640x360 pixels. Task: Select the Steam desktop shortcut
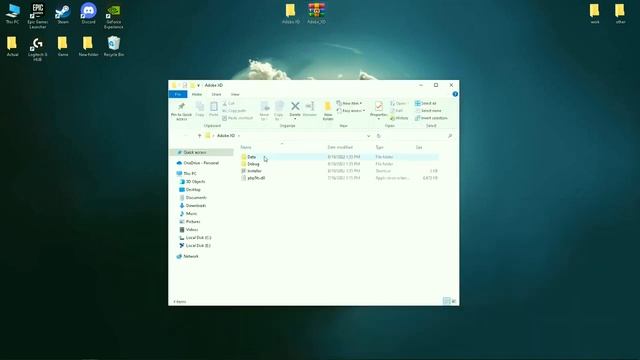(x=63, y=14)
